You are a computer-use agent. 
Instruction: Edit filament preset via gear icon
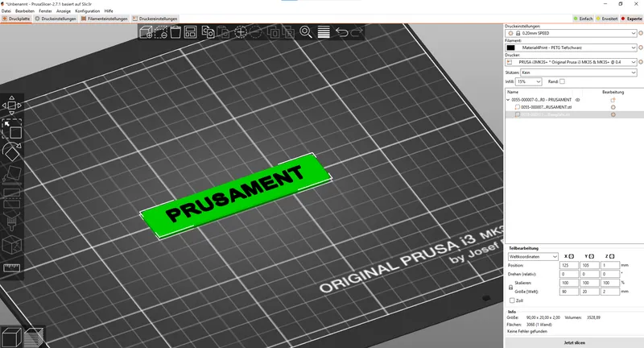click(640, 48)
